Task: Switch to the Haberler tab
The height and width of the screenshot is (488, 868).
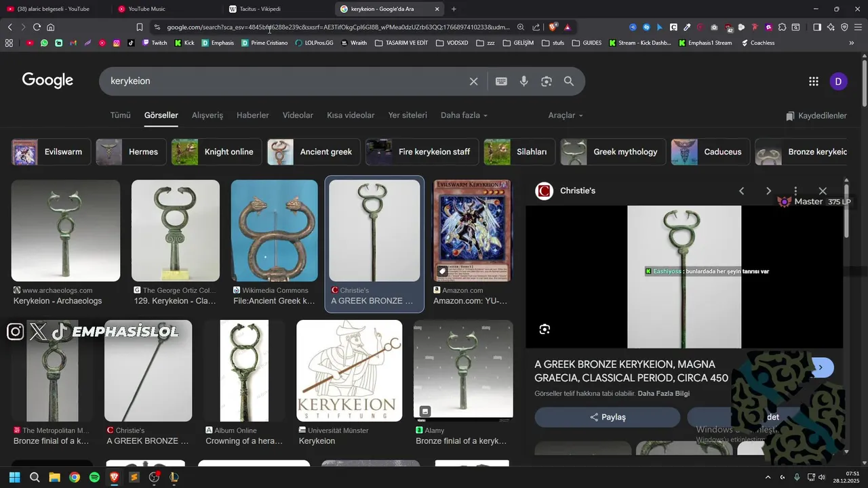Action: [x=253, y=115]
